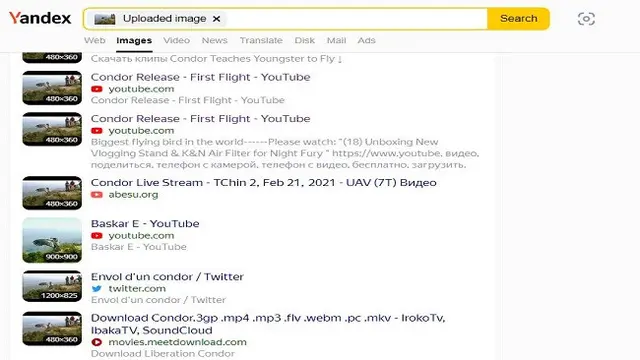Click the Biggest flying bird description text
Viewport: 640px width, 360px height.
pyautogui.click(x=285, y=153)
